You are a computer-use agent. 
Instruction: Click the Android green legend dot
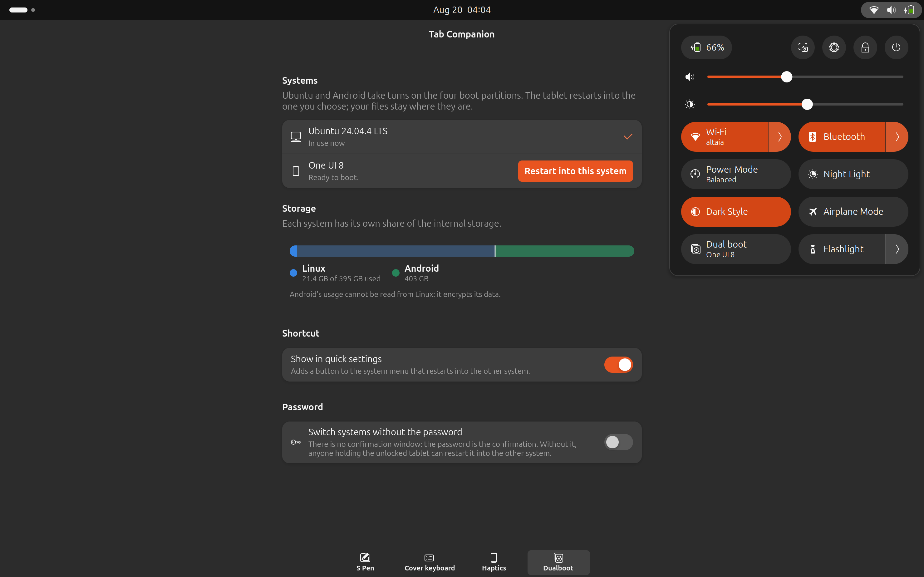396,273
